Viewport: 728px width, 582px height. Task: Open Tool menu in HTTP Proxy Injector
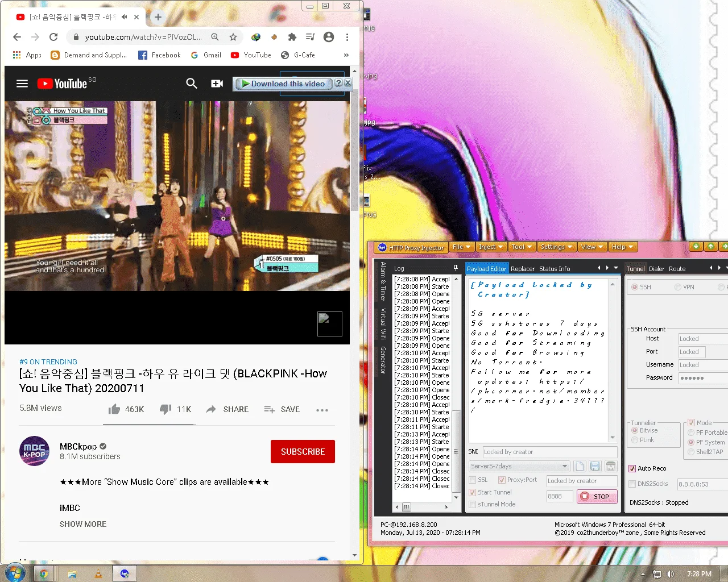[x=522, y=247]
